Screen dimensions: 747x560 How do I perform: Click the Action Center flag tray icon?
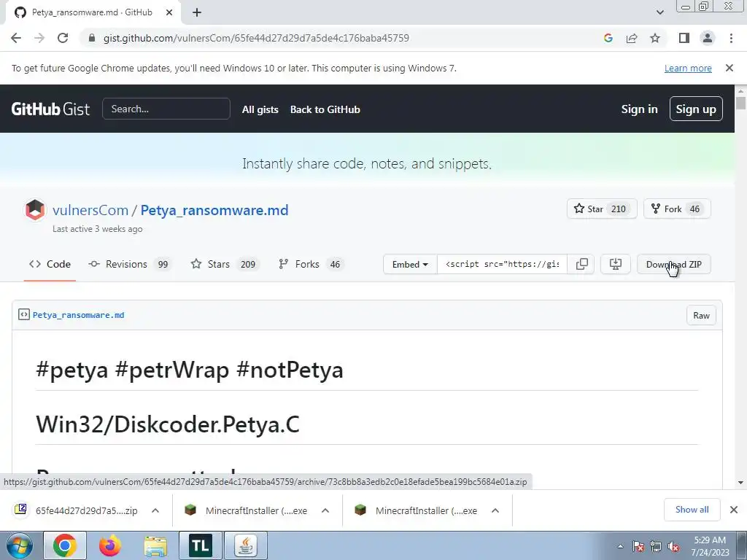(x=638, y=547)
